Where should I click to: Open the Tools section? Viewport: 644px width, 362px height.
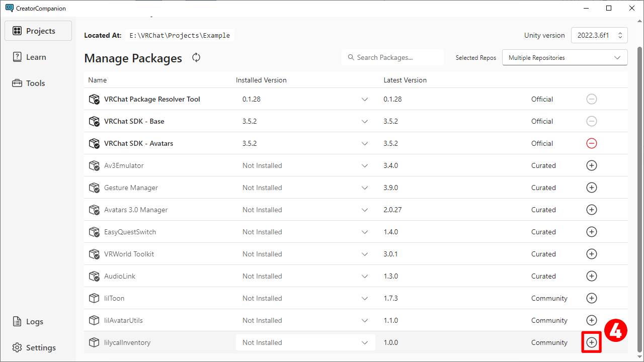tap(35, 83)
